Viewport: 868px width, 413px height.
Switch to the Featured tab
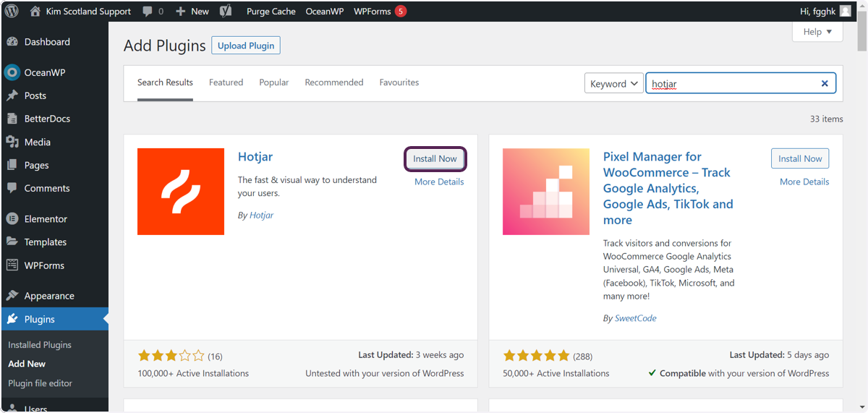click(226, 82)
